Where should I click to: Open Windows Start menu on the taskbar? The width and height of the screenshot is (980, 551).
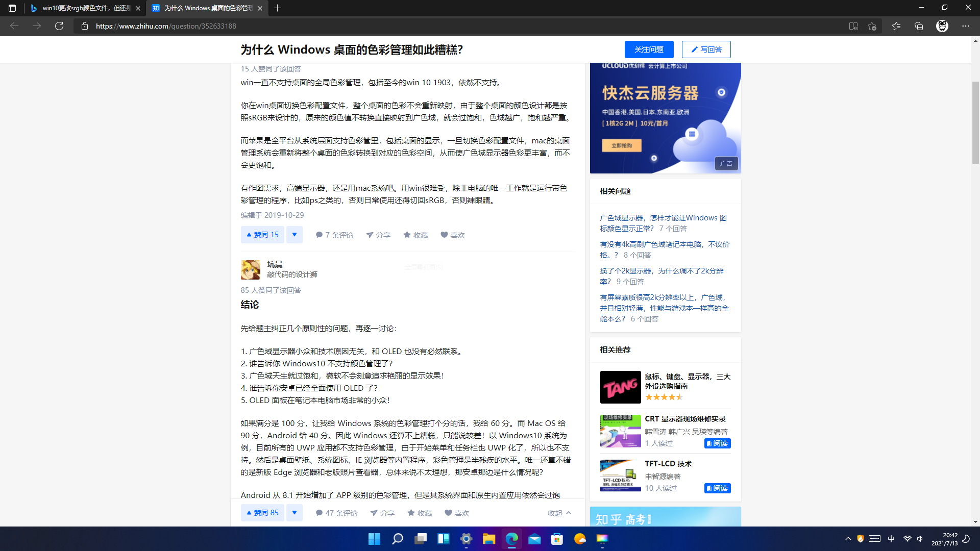click(x=374, y=539)
